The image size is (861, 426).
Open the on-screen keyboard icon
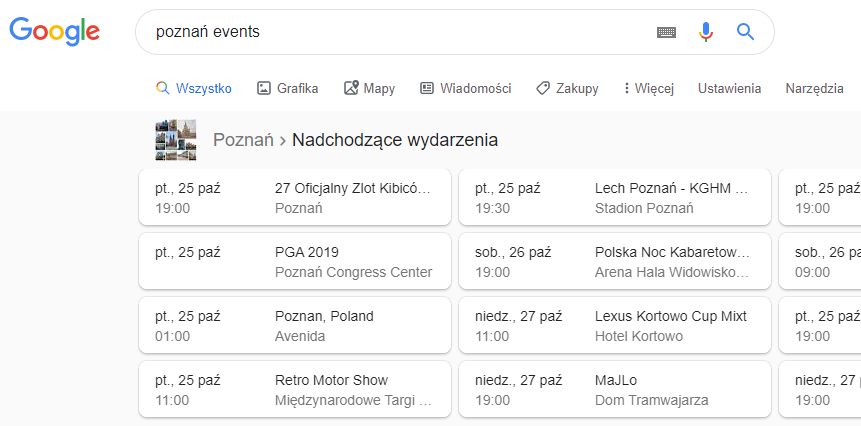coord(667,32)
